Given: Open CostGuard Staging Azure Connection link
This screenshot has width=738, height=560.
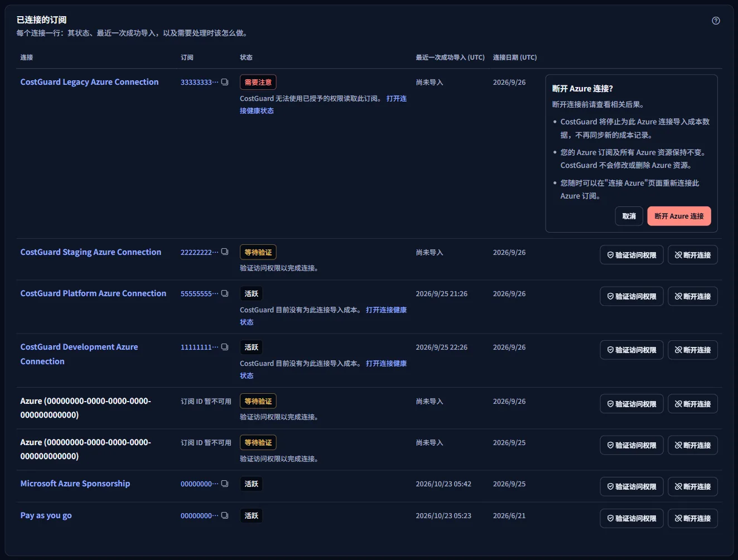Looking at the screenshot, I should [x=90, y=252].
